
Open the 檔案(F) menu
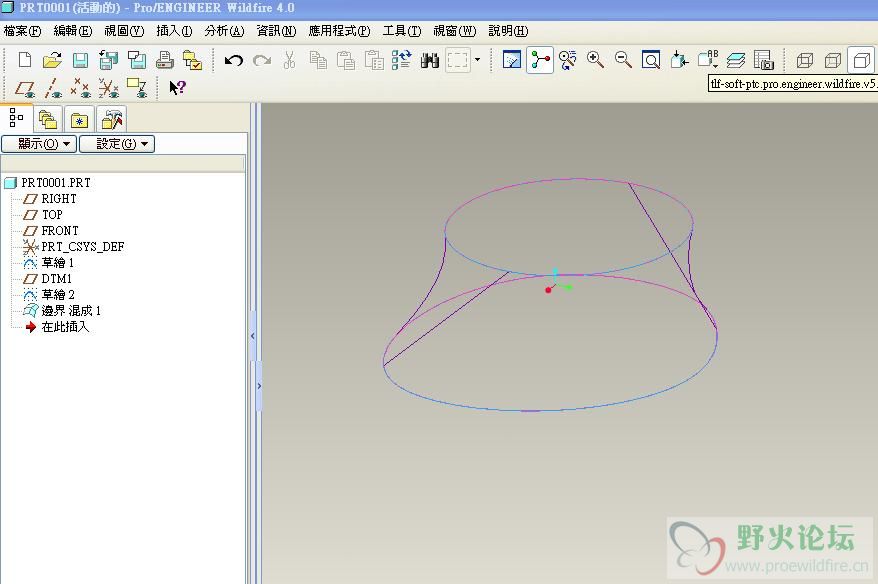click(x=22, y=31)
